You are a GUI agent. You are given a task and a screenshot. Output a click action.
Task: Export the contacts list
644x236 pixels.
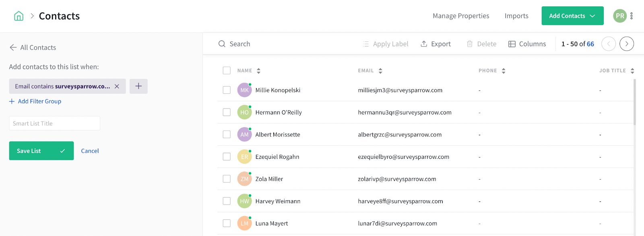[436, 44]
